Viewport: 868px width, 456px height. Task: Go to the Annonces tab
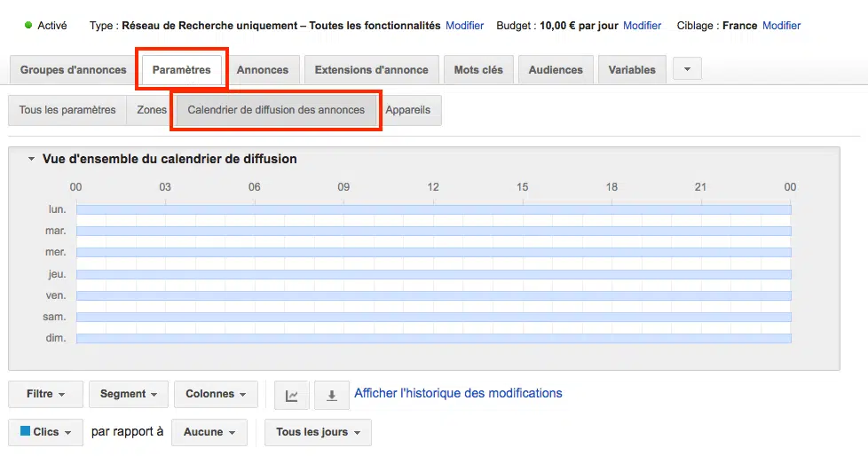coord(263,70)
